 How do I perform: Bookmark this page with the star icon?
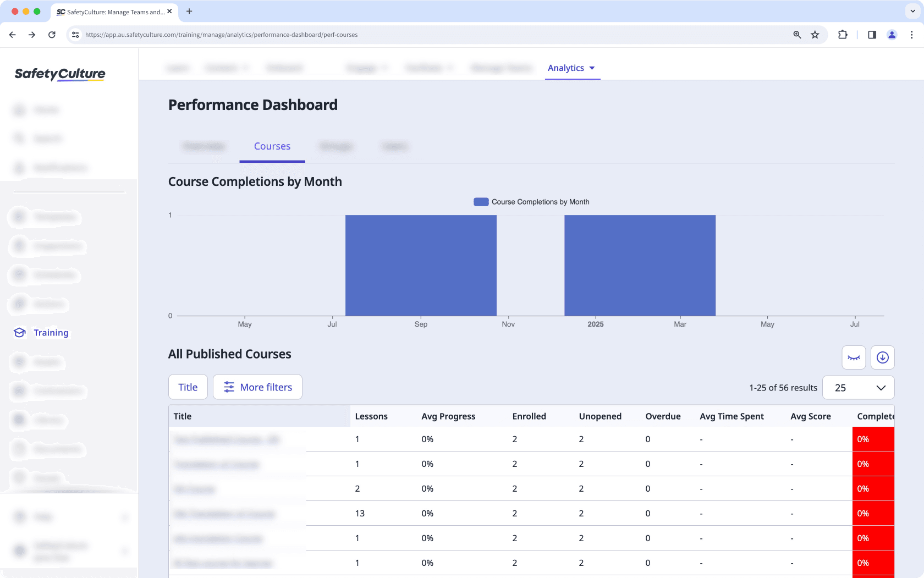coord(815,34)
